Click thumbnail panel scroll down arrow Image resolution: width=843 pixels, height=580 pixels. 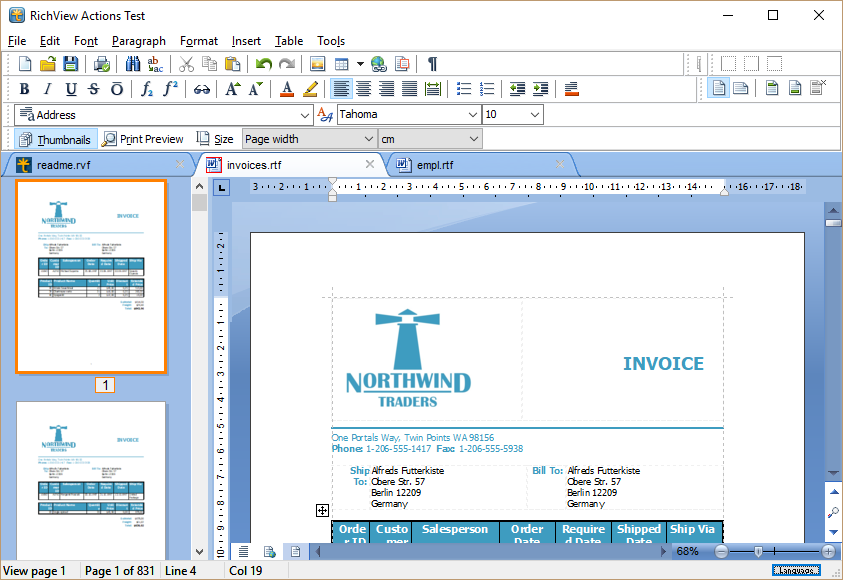pyautogui.click(x=199, y=552)
